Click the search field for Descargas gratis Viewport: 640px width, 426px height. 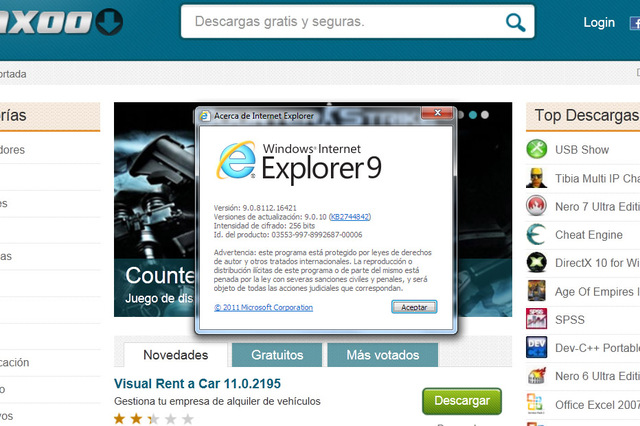click(340, 22)
